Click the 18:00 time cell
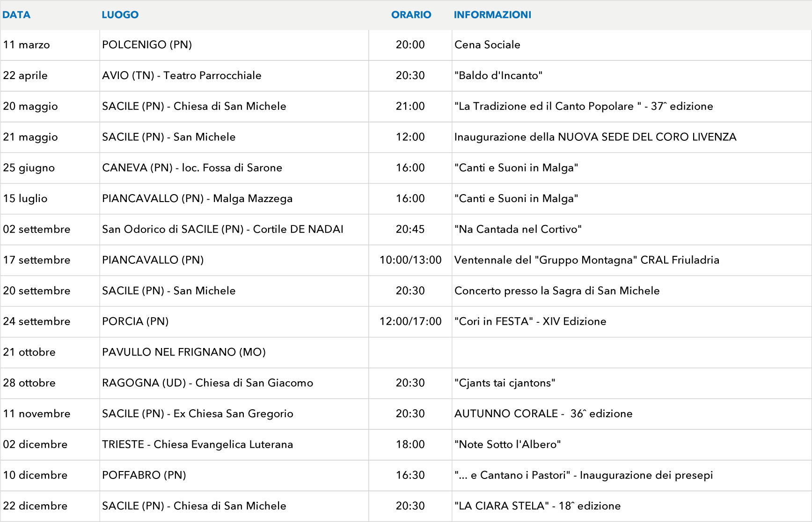This screenshot has width=812, height=522. [x=410, y=444]
